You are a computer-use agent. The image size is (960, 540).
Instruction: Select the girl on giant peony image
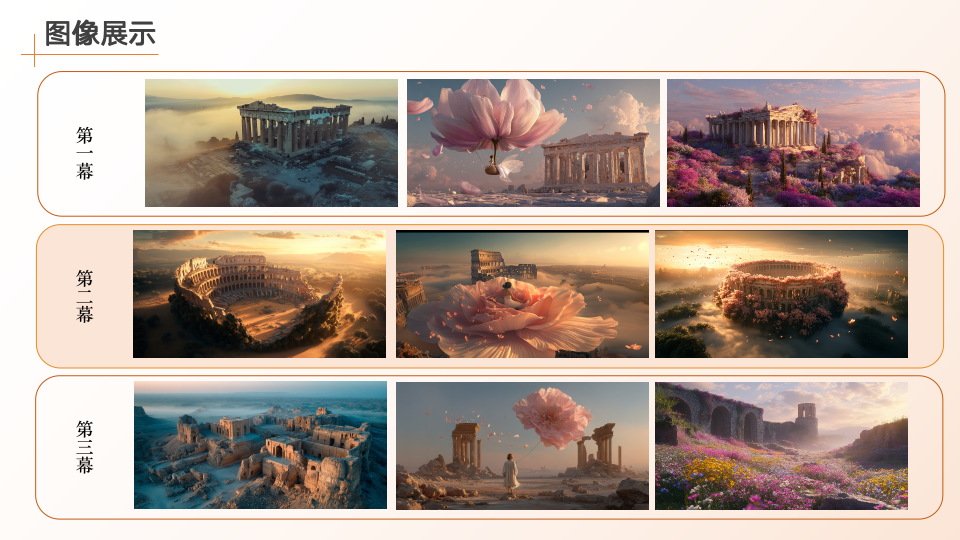point(522,294)
